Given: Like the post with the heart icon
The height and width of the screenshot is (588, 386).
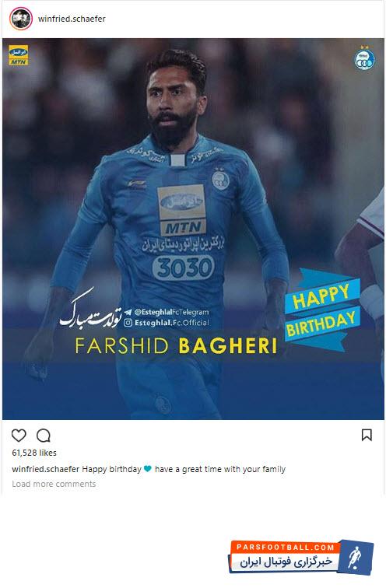Looking at the screenshot, I should [19, 436].
